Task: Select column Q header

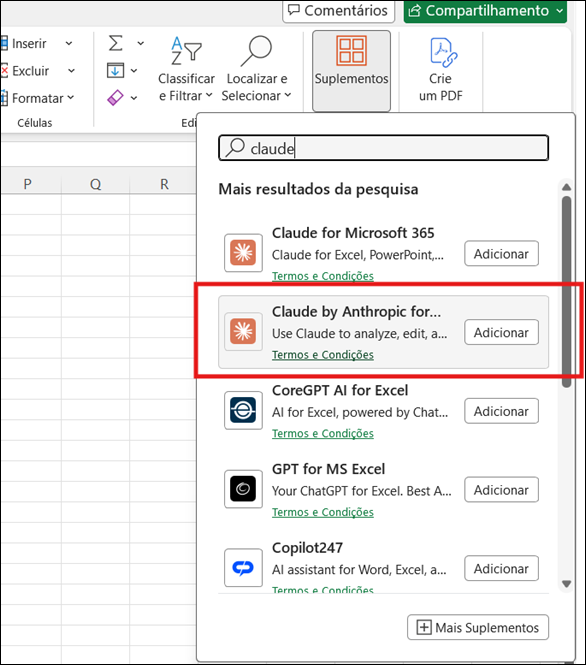Action: click(x=95, y=184)
